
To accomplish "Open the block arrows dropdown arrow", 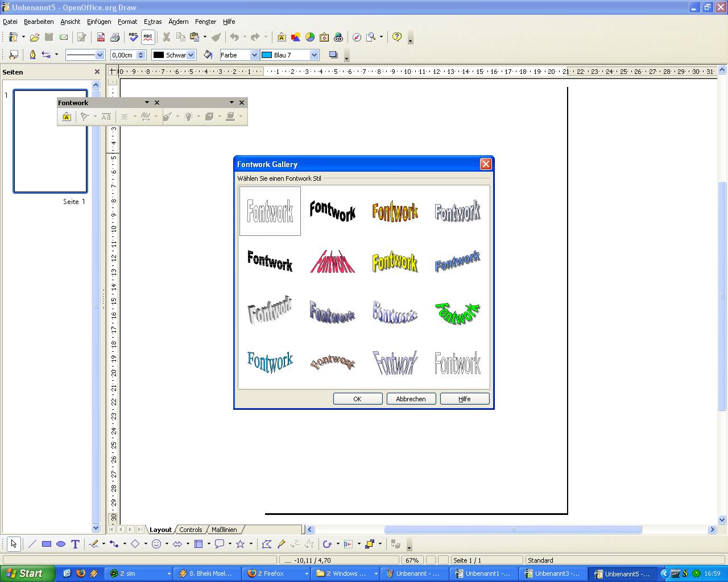I will [188, 544].
